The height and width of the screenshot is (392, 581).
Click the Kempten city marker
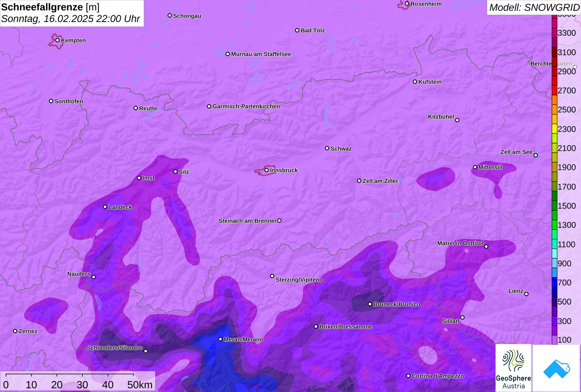(58, 40)
